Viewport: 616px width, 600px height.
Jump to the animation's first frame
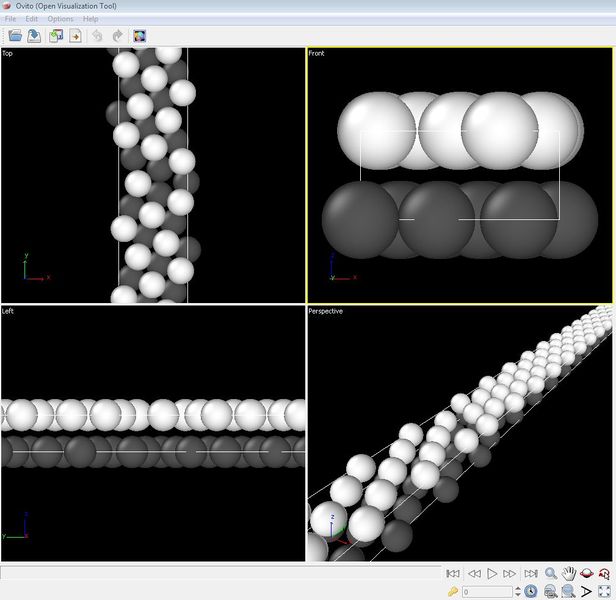click(x=453, y=574)
